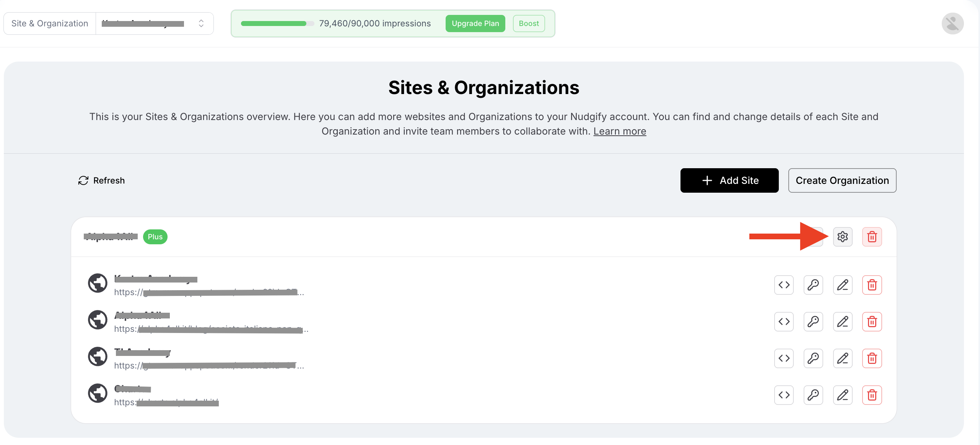Viewport: 980px width, 445px height.
Task: Show embed code for first site
Action: [784, 285]
